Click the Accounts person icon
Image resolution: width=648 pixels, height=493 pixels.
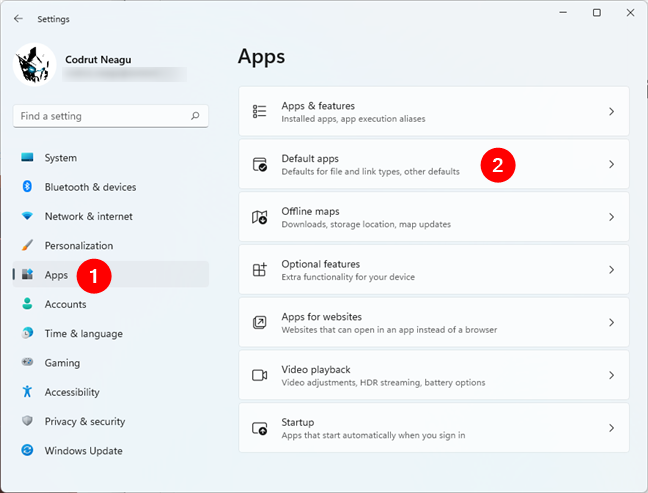(27, 304)
